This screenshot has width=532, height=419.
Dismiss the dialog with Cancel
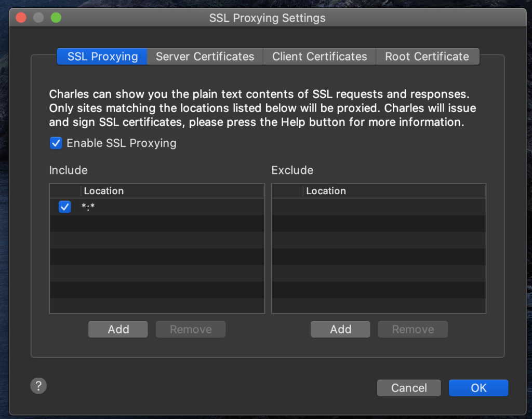(x=409, y=388)
